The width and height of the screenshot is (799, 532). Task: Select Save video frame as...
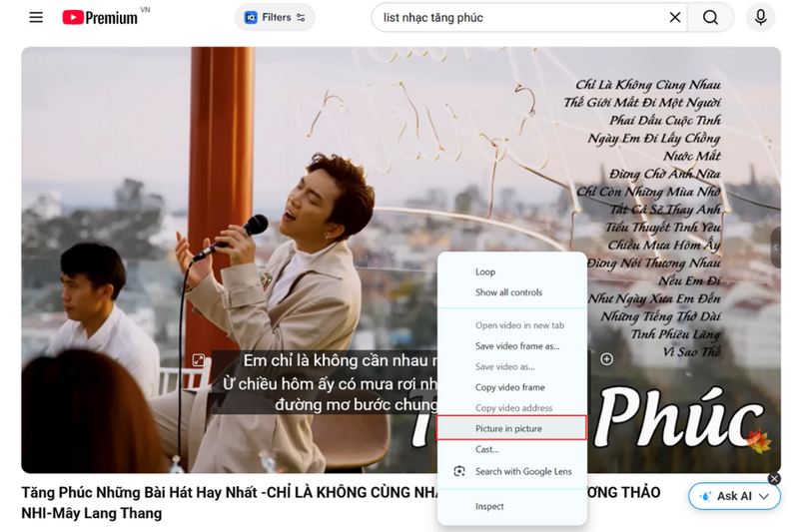[x=511, y=346]
